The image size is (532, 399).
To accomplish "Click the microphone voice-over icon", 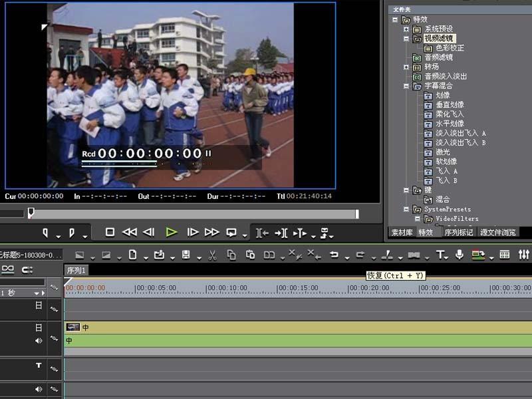I will coord(460,255).
